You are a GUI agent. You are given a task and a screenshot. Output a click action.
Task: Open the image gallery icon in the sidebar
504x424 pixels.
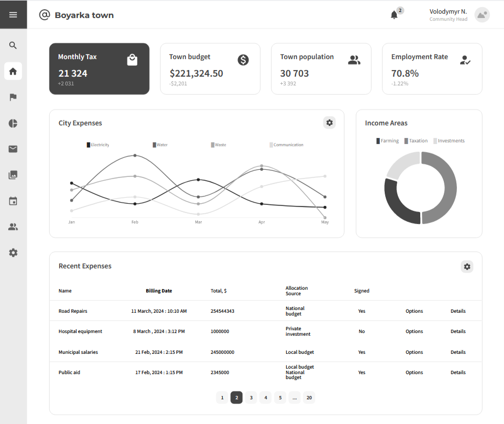(x=13, y=175)
